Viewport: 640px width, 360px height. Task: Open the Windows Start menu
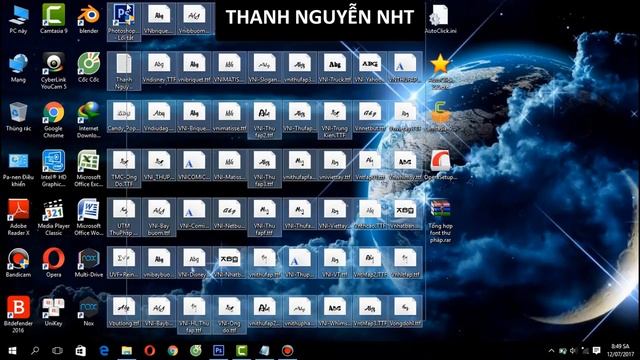coord(12,351)
